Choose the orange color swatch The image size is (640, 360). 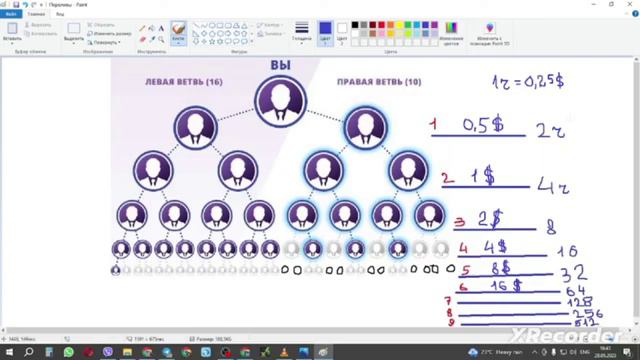(x=391, y=25)
